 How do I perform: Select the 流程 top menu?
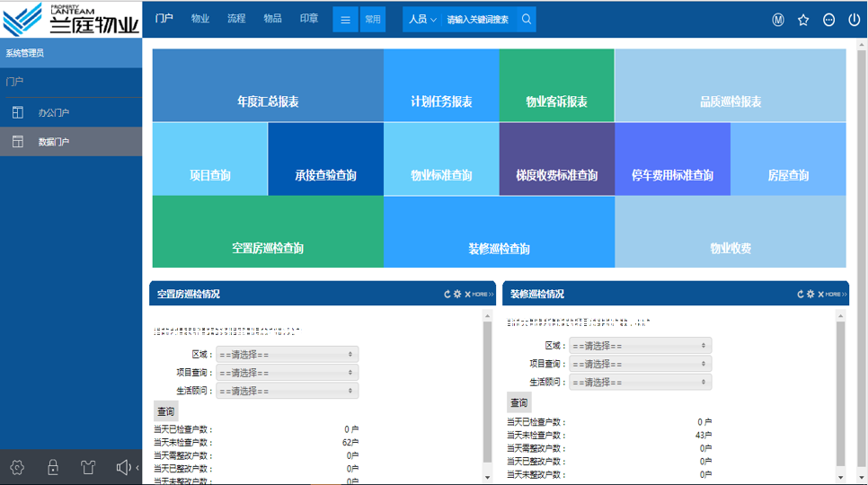[236, 18]
